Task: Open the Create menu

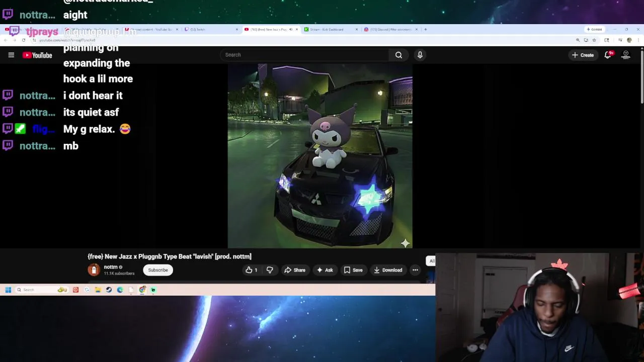Action: pos(583,55)
